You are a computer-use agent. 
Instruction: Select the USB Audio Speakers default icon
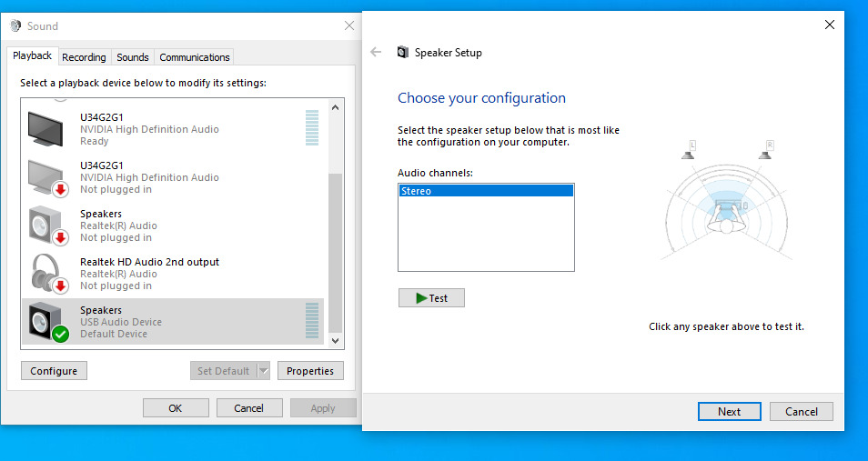(48, 322)
